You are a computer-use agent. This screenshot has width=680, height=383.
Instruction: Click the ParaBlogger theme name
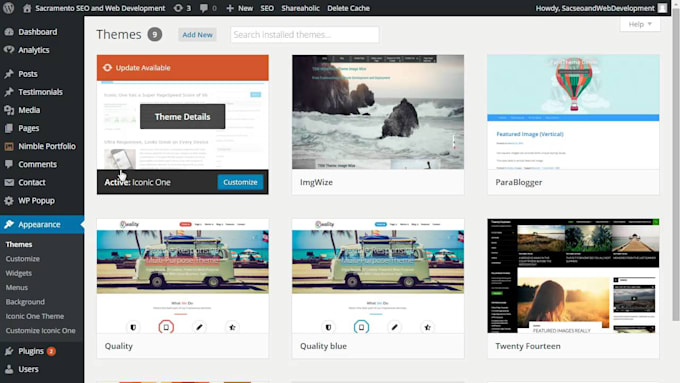pyautogui.click(x=519, y=182)
